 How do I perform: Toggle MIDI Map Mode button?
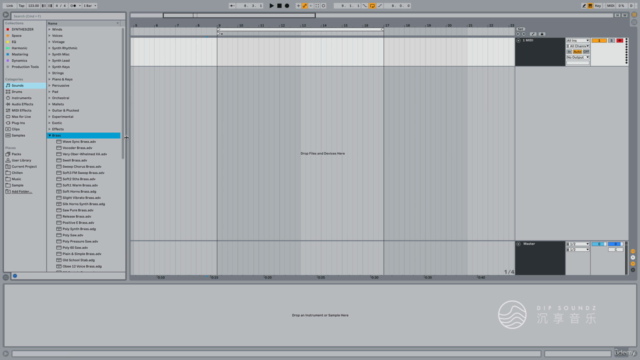pos(610,6)
